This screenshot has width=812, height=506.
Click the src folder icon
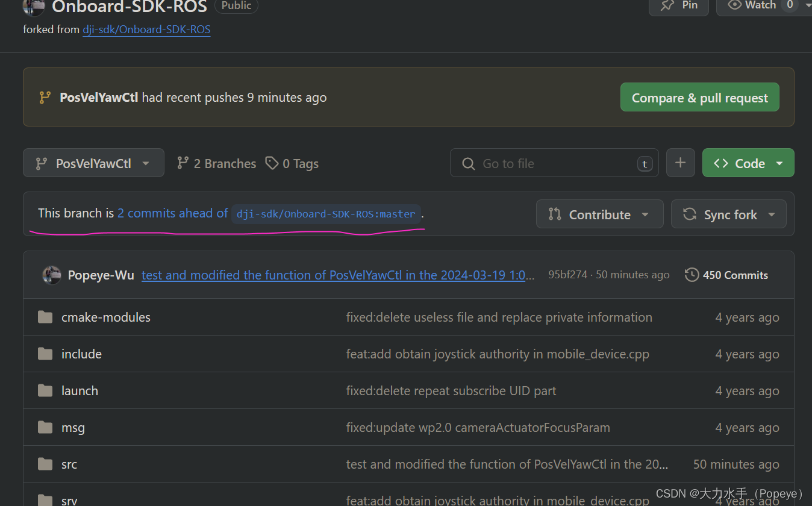(x=45, y=464)
